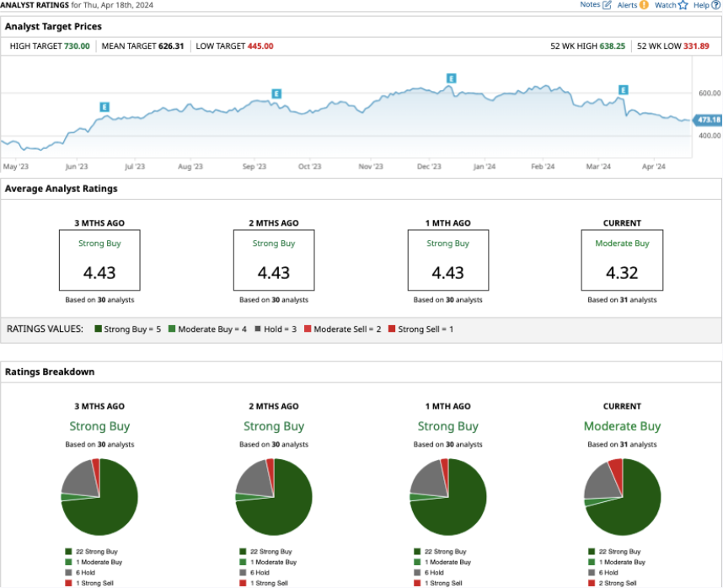The height and width of the screenshot is (588, 723).
Task: Click the 3 MTHS AGO 4.43 rating box
Action: pos(99,260)
